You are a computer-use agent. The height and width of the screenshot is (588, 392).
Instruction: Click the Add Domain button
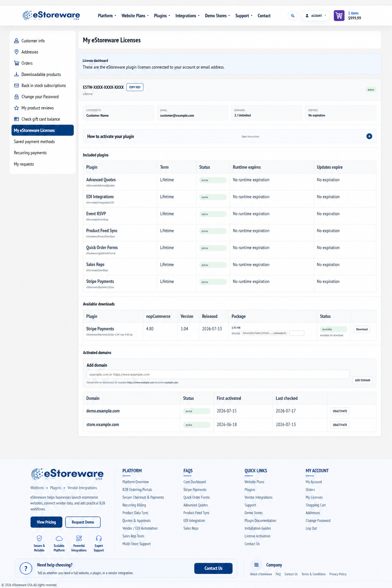coord(363,380)
